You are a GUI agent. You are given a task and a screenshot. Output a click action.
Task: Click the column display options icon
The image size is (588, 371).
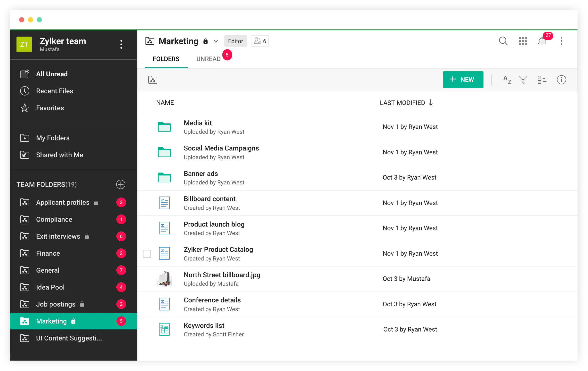[x=542, y=79]
